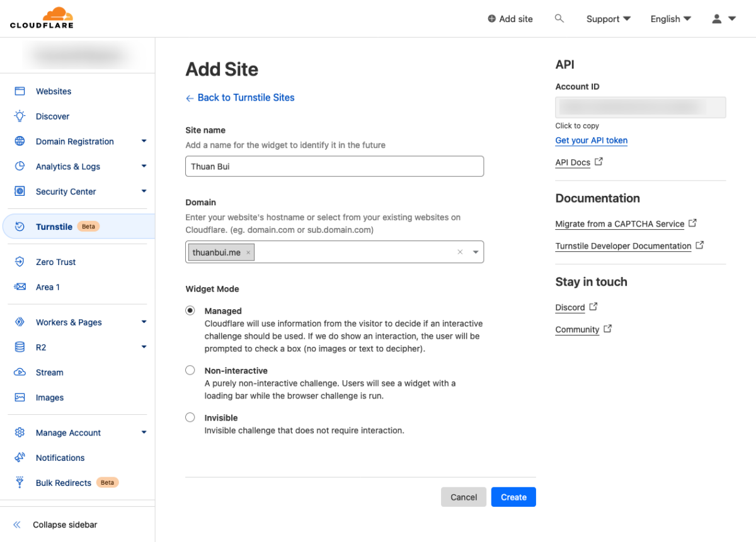This screenshot has width=756, height=542.
Task: Open the Domain selection dropdown arrow
Action: tap(475, 252)
